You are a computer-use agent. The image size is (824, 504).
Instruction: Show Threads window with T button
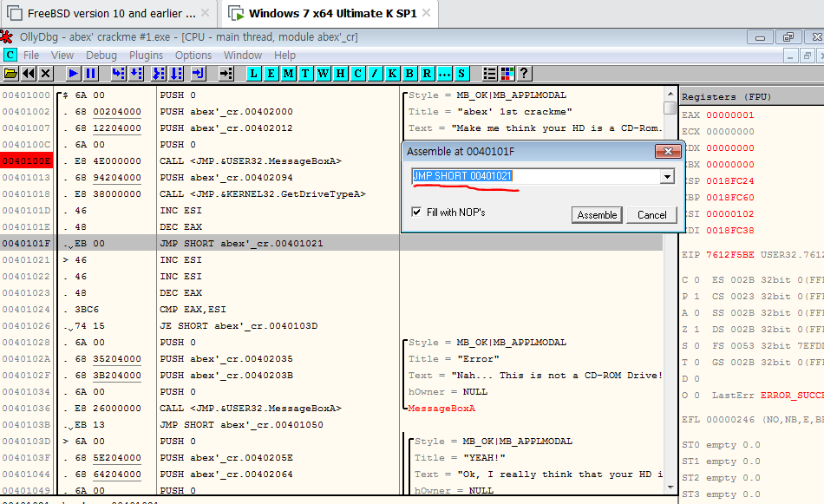305,74
